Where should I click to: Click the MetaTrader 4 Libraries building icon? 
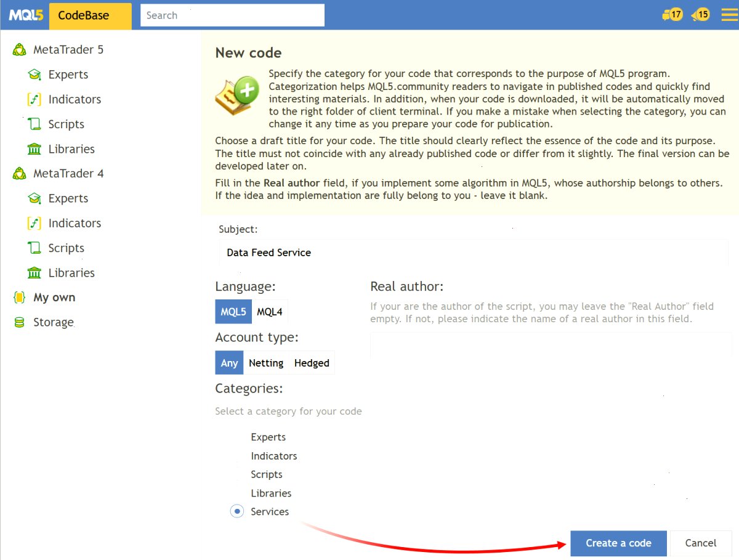click(x=34, y=273)
